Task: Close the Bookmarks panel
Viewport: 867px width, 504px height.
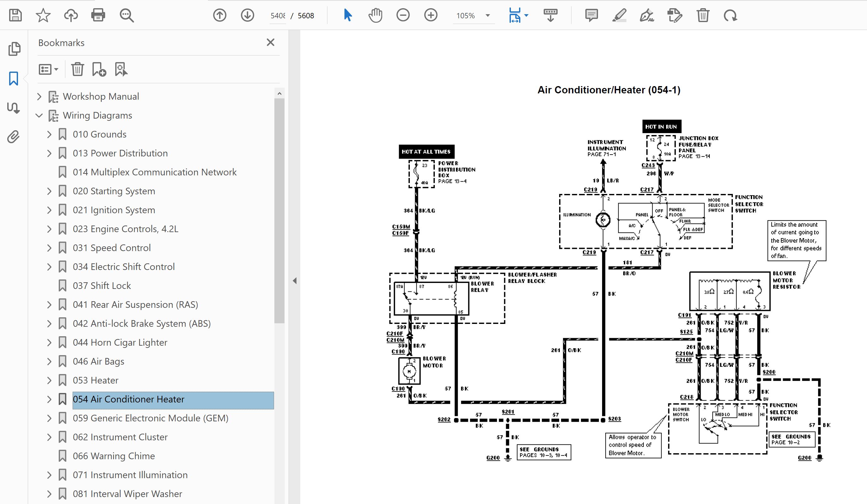Action: coord(270,42)
